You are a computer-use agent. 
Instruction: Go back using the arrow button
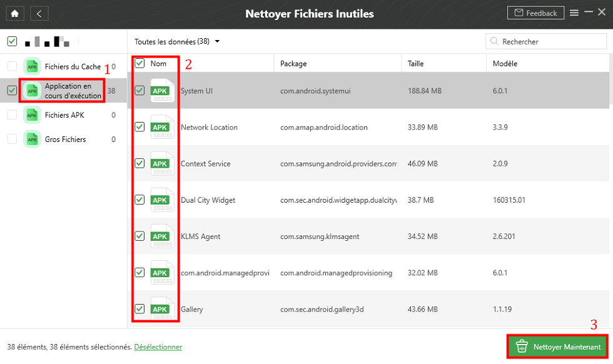[x=39, y=13]
